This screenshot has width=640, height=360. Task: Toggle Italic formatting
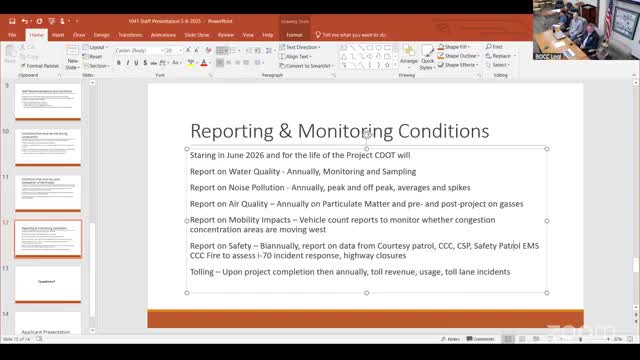tap(127, 63)
